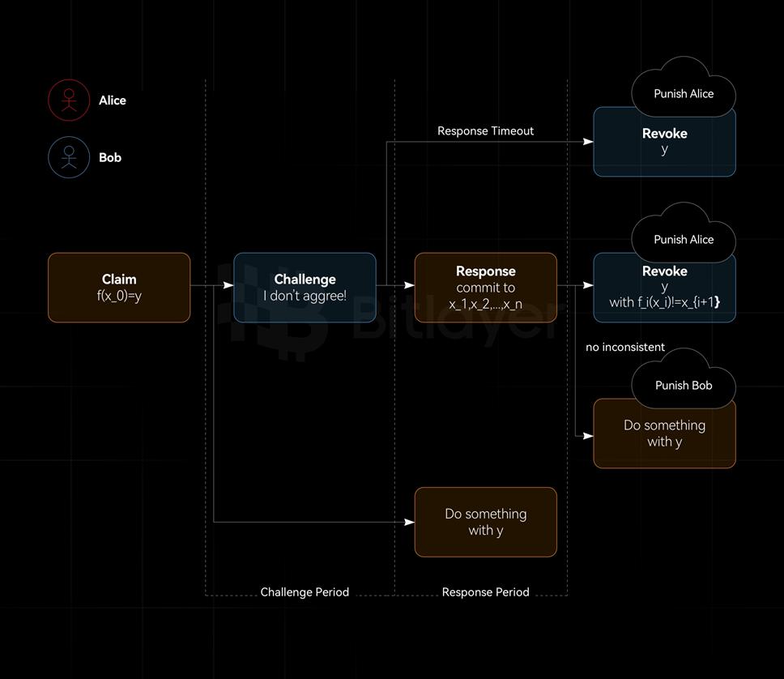This screenshot has width=784, height=679.
Task: Select the Punish Alice cloud above inconsistency Revoke
Action: [684, 233]
